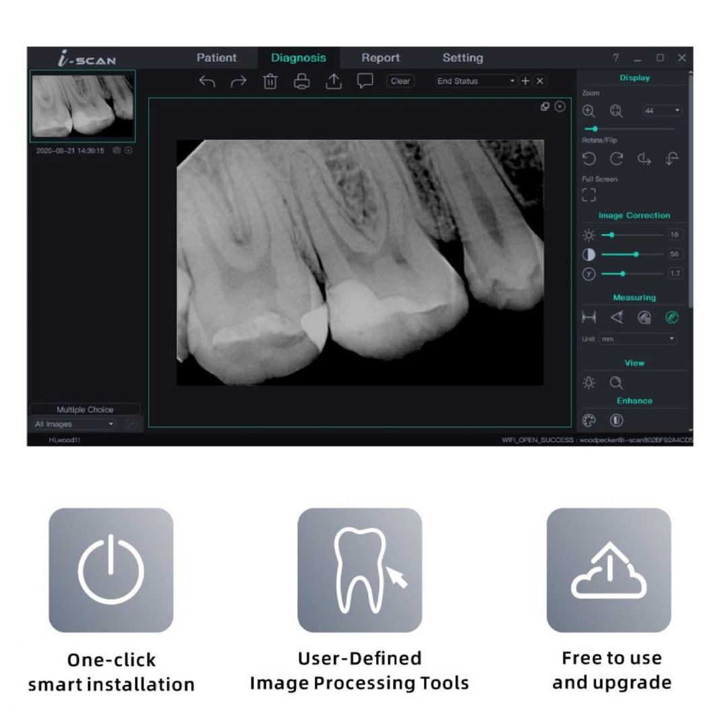Select the length measuring ruler tool
Screen dimensions: 728x728
(589, 317)
